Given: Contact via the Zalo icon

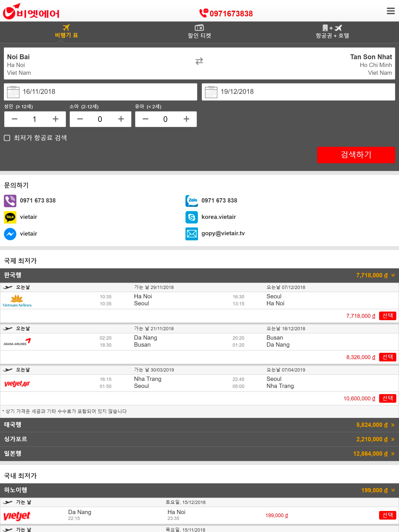Looking at the screenshot, I should pyautogui.click(x=192, y=201).
